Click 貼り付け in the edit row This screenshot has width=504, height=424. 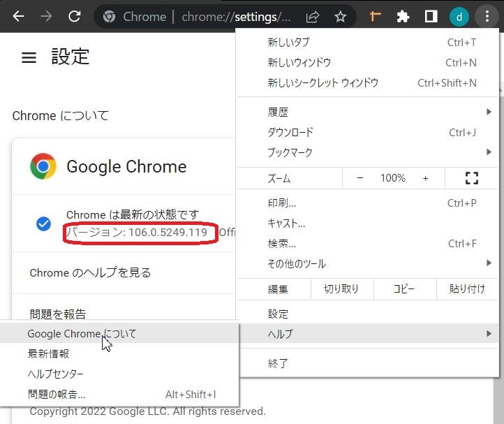[467, 289]
